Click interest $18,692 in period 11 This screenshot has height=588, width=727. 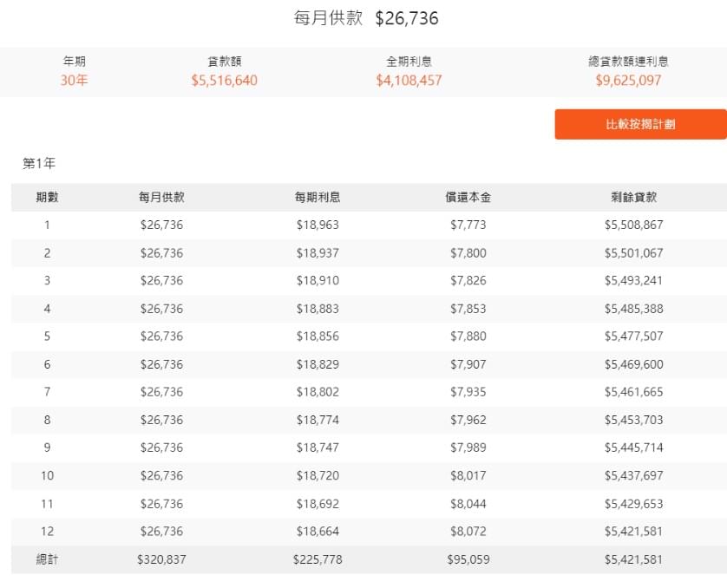point(318,504)
